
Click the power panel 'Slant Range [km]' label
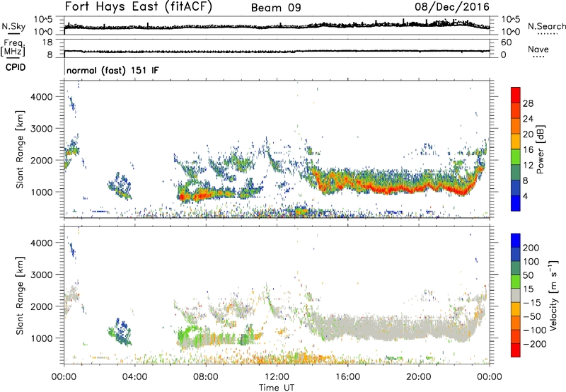[20, 149]
